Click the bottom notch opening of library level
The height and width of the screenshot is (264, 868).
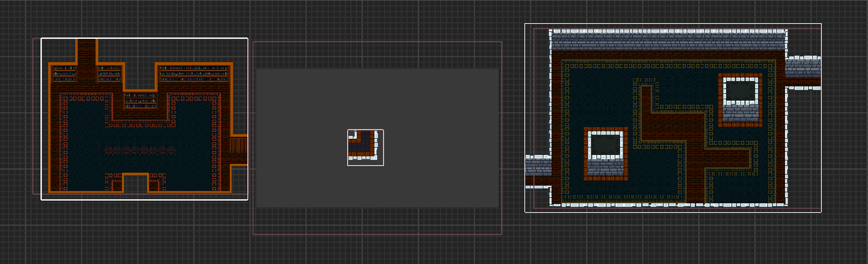135,185
